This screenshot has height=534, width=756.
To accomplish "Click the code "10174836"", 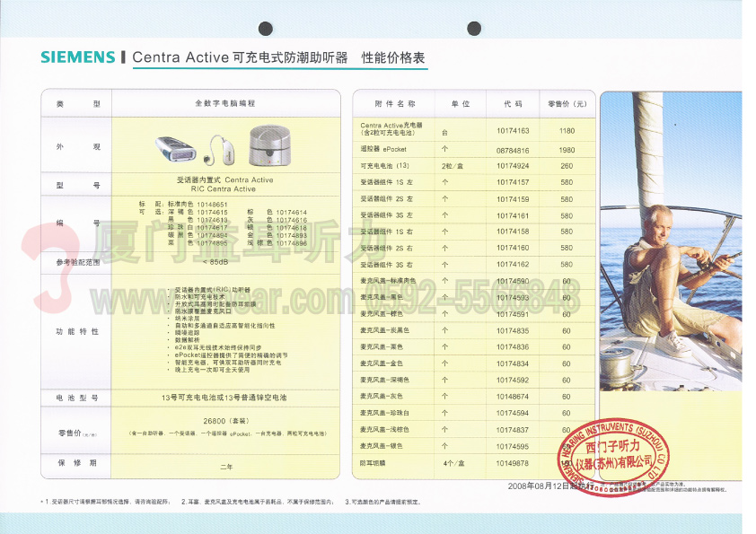I will [x=513, y=347].
